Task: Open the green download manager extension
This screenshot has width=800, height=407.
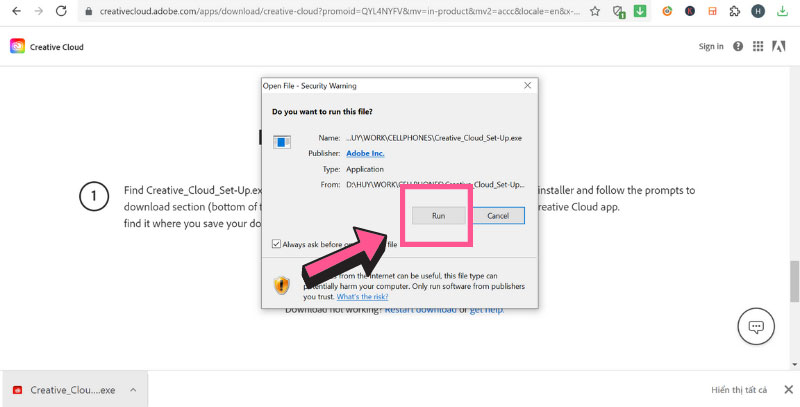Action: [640, 10]
